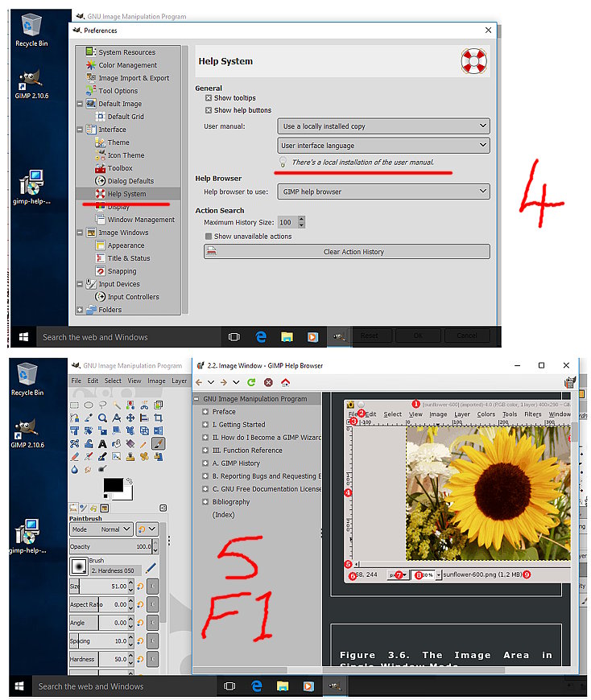Open the File menu in GIMP window
Screen dimensions: 591x700
click(x=76, y=381)
